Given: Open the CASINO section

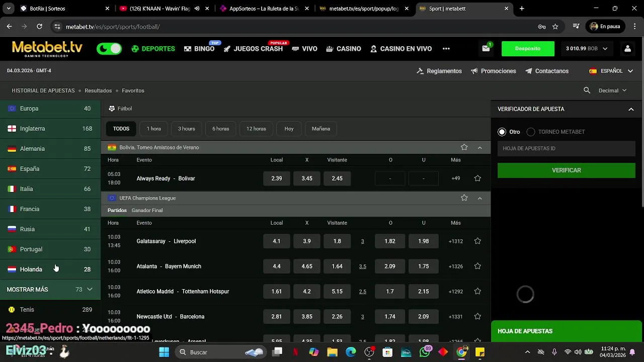Looking at the screenshot, I should (344, 49).
